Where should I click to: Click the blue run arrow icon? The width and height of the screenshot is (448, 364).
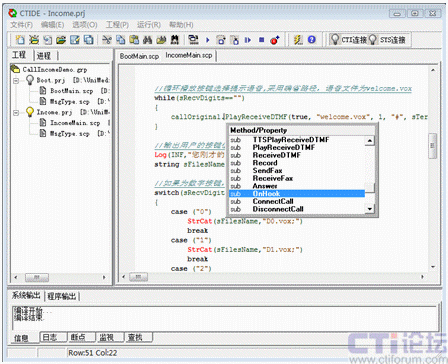pos(207,40)
